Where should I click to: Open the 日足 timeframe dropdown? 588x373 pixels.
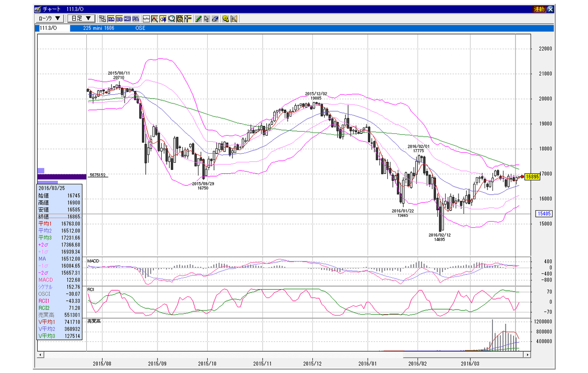(x=81, y=19)
